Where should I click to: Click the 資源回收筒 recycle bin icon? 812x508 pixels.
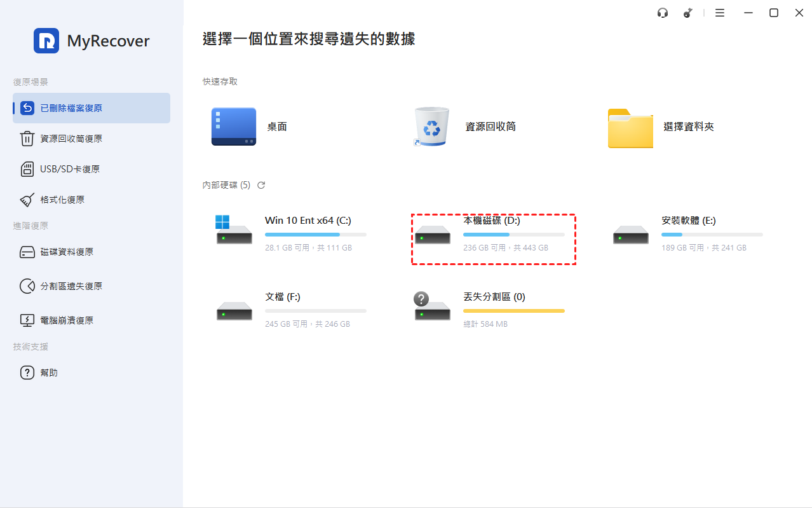tap(432, 127)
